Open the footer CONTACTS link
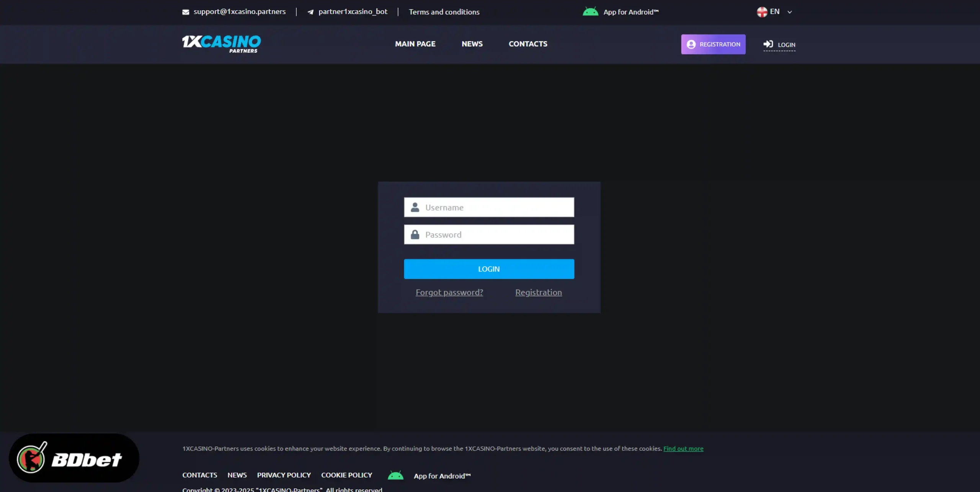This screenshot has height=492, width=980. (199, 475)
